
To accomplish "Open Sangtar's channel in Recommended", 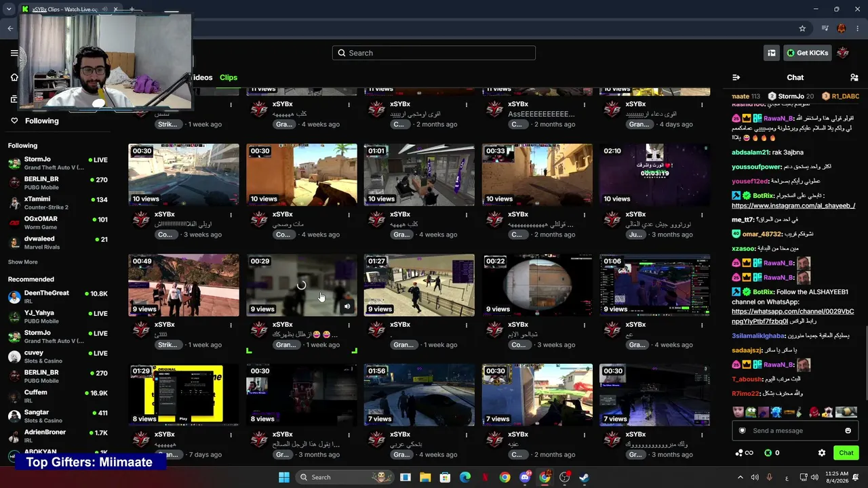I will [58, 416].
